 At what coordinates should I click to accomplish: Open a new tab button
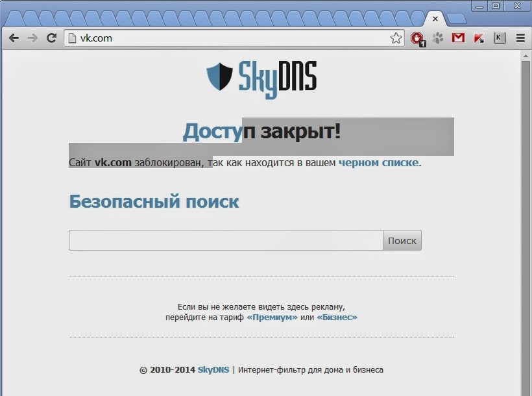[x=456, y=19]
